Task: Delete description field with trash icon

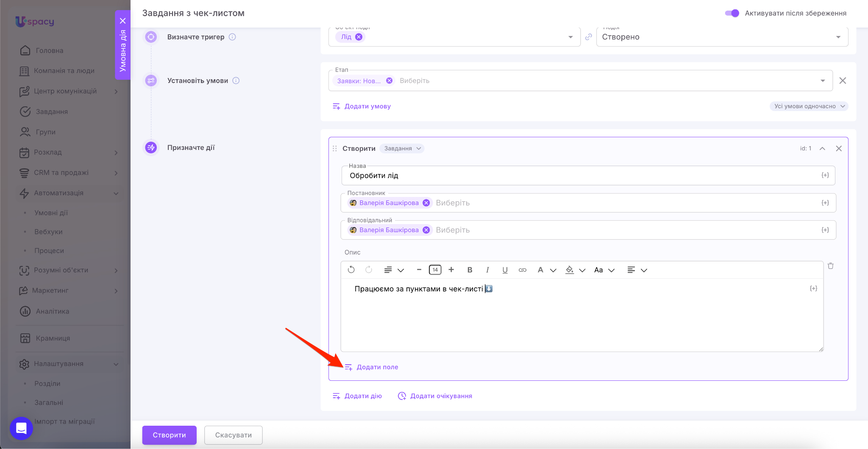Action: click(830, 266)
